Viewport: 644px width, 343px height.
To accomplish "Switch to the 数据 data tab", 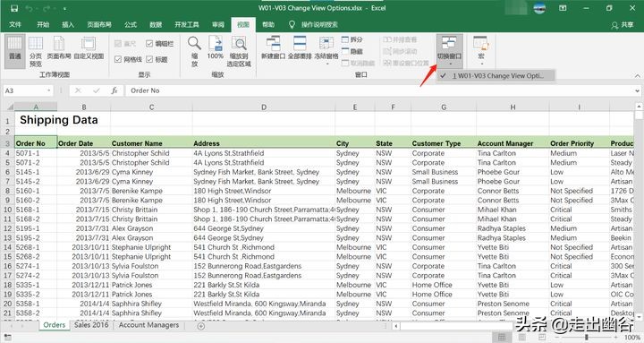I will pyautogui.click(x=156, y=25).
